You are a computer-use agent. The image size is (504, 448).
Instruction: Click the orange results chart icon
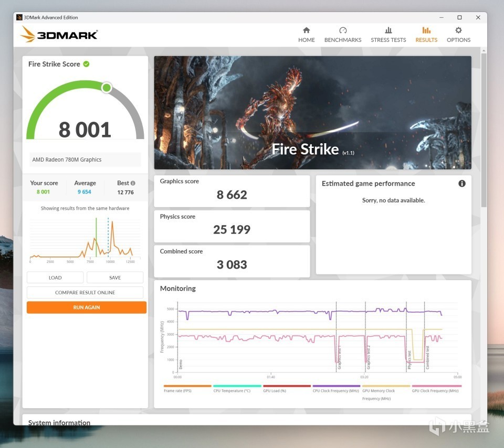pos(426,30)
